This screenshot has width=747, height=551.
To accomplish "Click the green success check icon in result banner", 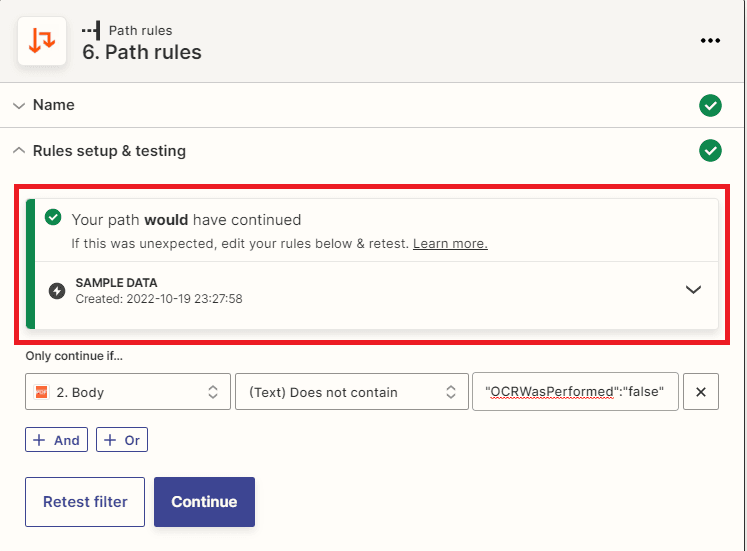I will [x=53, y=217].
